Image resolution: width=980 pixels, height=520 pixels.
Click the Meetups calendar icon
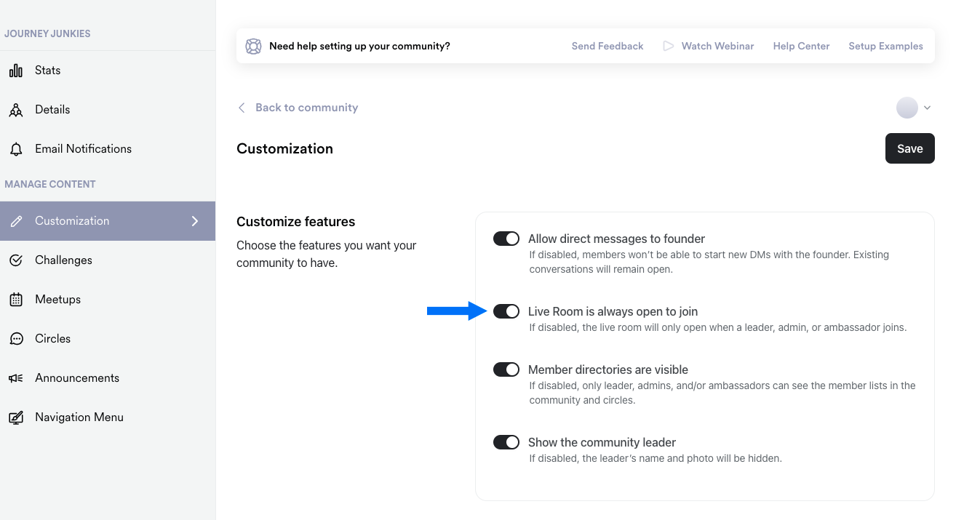click(x=15, y=300)
